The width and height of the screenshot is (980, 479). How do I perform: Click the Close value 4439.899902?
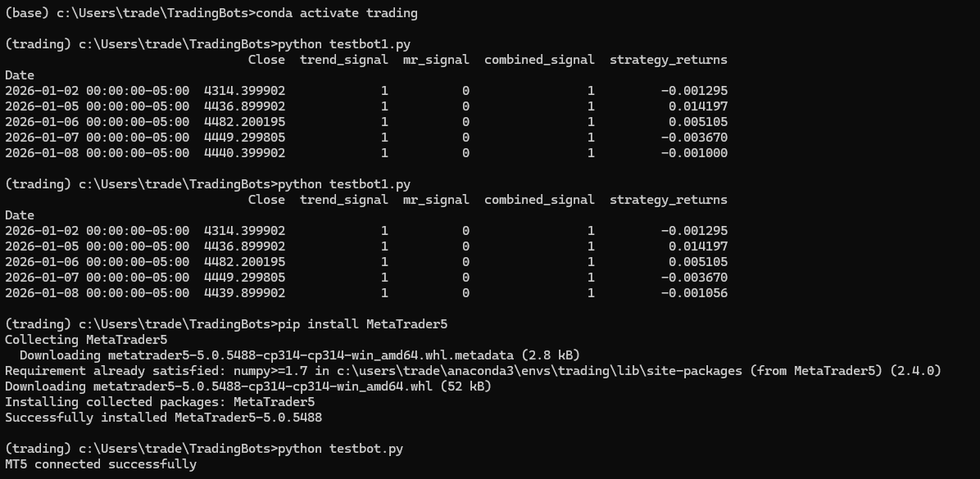coord(244,293)
